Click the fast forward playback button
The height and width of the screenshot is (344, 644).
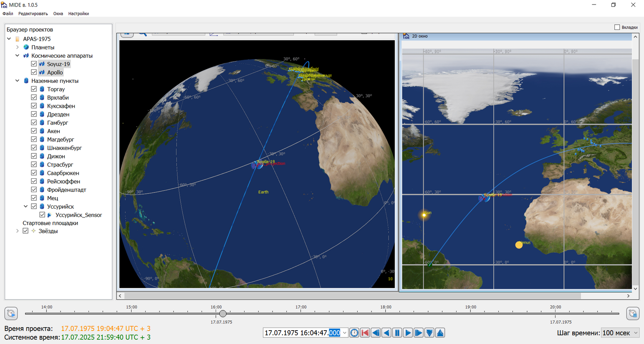[x=419, y=333]
